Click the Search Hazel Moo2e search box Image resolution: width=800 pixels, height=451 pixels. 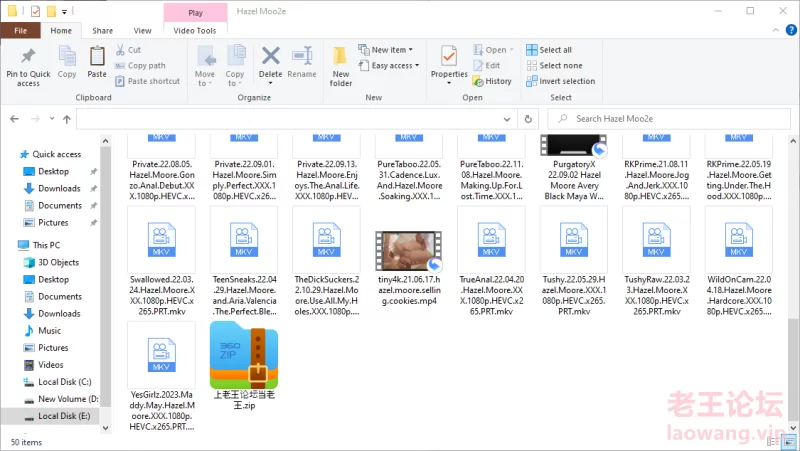[680, 118]
